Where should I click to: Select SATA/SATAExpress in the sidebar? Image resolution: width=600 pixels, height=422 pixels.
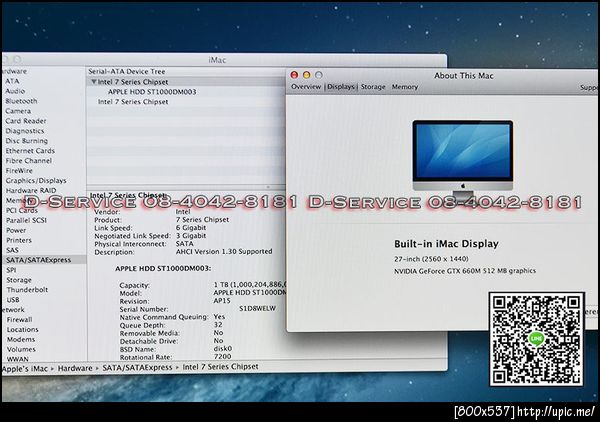pos(39,260)
